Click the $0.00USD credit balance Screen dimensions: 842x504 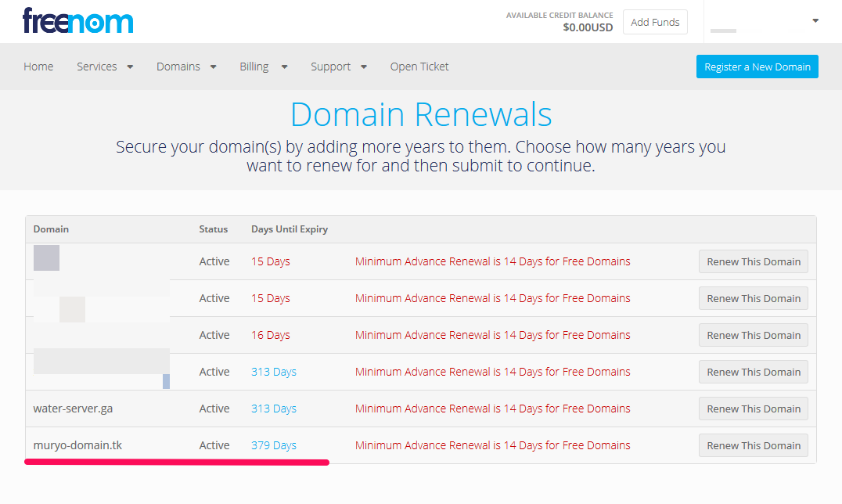588,27
